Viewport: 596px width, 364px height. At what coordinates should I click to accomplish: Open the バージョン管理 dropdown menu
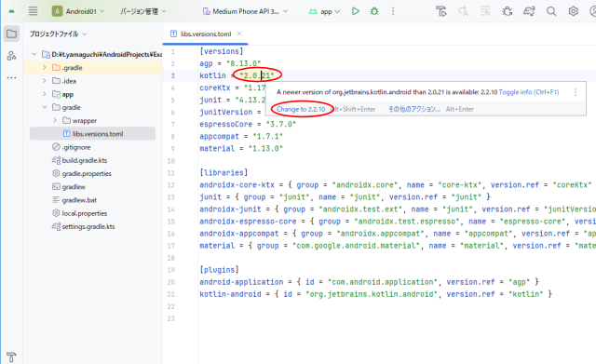[142, 11]
